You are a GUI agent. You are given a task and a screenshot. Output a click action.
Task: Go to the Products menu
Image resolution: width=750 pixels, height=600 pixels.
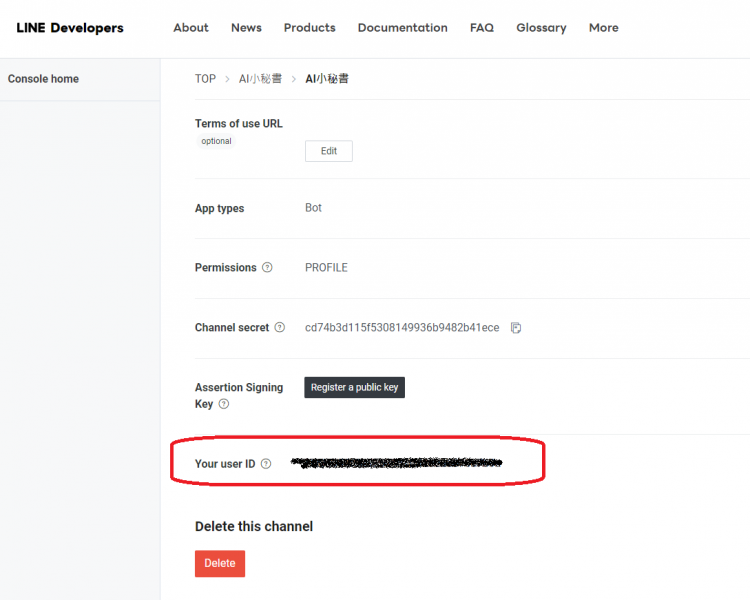pos(309,28)
